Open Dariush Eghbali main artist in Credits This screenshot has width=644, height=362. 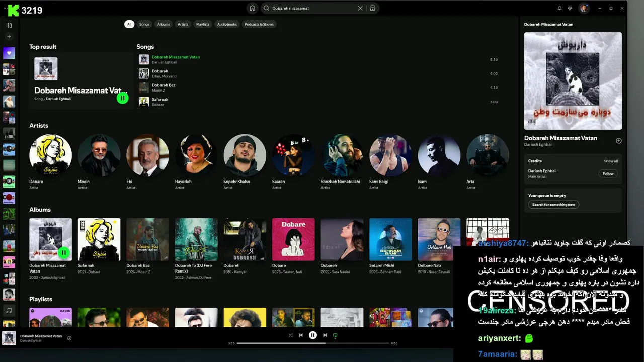click(x=542, y=171)
